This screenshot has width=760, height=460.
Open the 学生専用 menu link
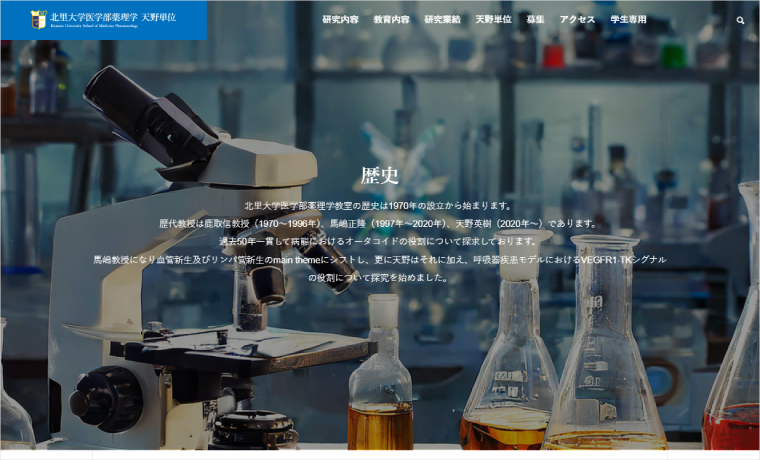628,20
